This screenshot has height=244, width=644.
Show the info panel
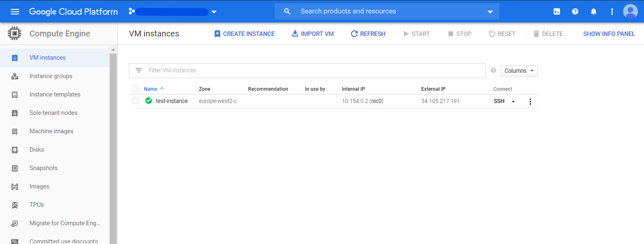click(609, 34)
